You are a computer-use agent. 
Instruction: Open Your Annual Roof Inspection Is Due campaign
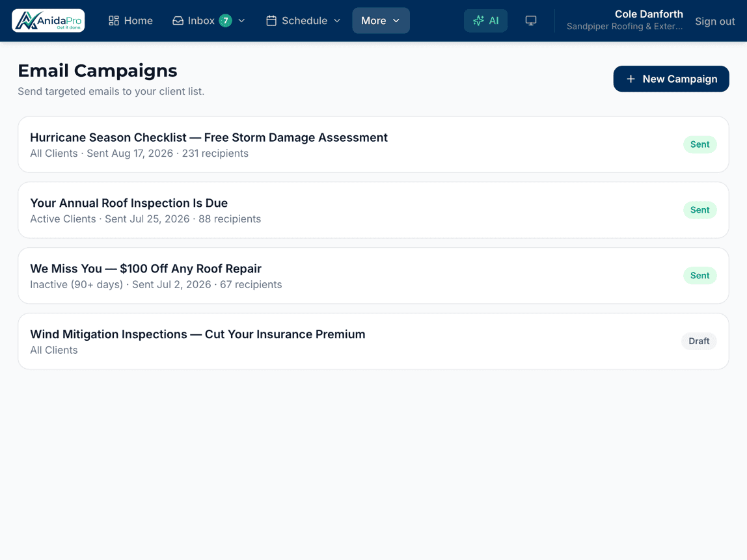373,210
